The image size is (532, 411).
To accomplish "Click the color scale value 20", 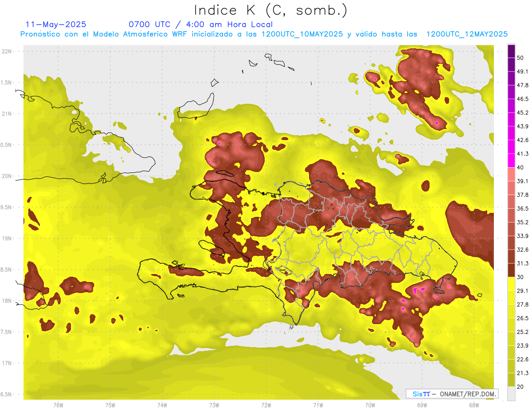I will coord(520,387).
